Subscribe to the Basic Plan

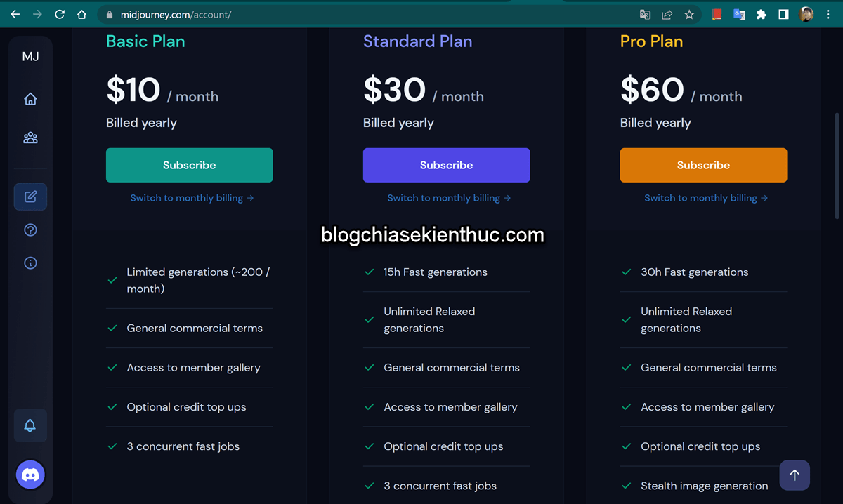click(189, 165)
